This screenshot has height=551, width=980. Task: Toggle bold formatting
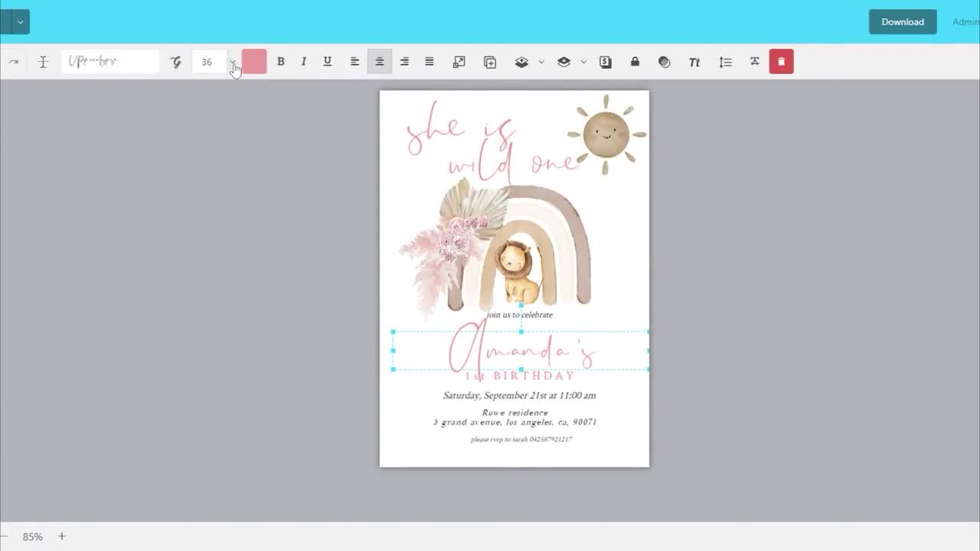[x=280, y=62]
